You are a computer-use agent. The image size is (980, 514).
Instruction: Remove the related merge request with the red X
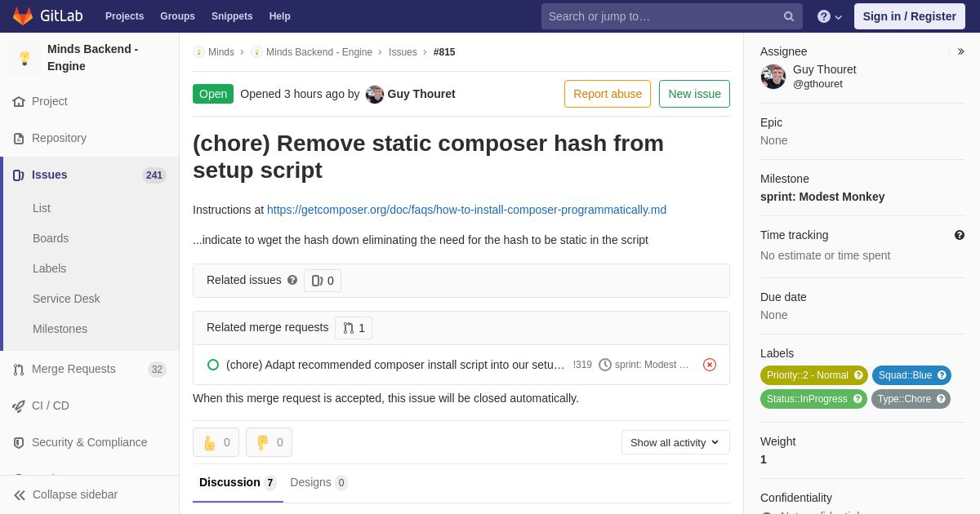click(x=710, y=365)
